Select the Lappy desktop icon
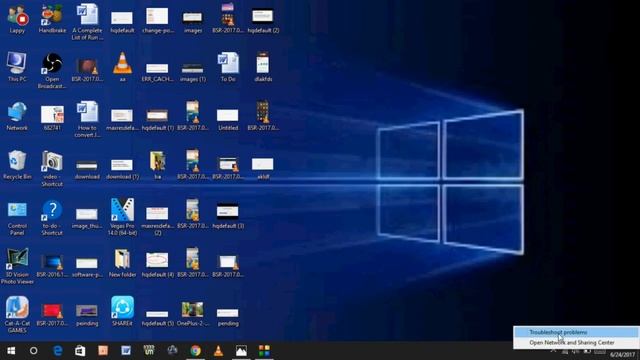 pyautogui.click(x=17, y=19)
